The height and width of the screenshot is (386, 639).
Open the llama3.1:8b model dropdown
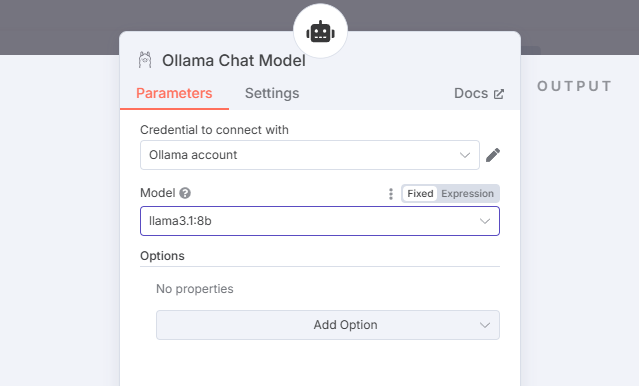[320, 221]
